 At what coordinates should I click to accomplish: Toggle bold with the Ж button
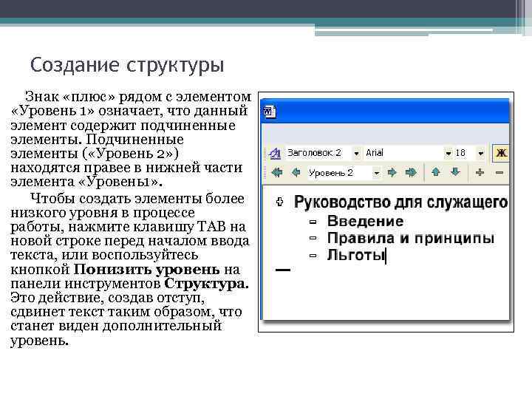pos(501,153)
